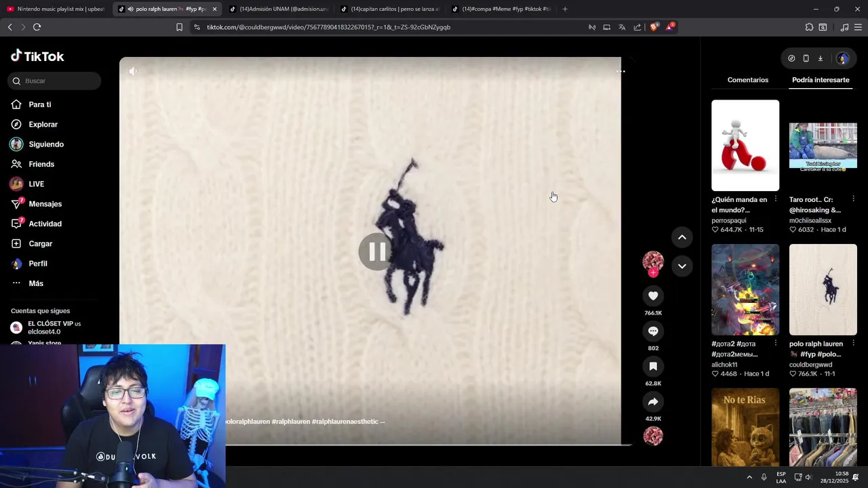Visit the alichok11 author link
This screenshot has width=868, height=488.
(724, 365)
